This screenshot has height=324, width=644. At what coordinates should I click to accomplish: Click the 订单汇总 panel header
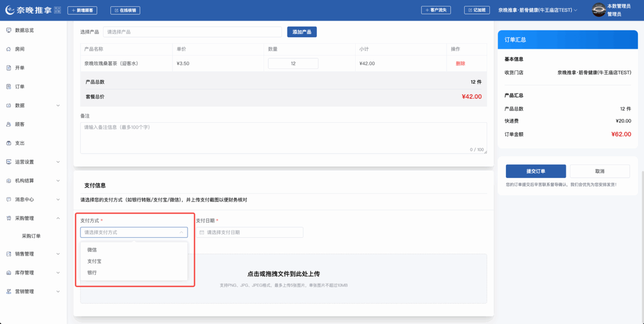[x=568, y=40]
